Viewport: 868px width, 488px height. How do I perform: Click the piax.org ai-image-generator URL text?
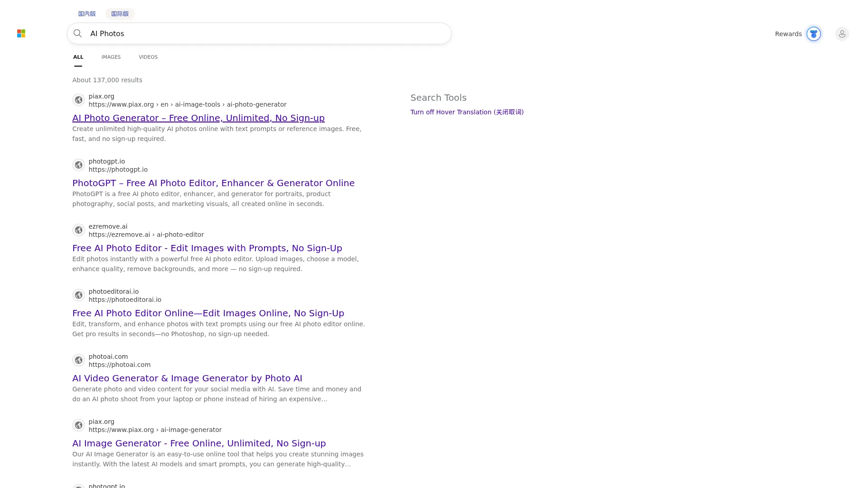(155, 430)
